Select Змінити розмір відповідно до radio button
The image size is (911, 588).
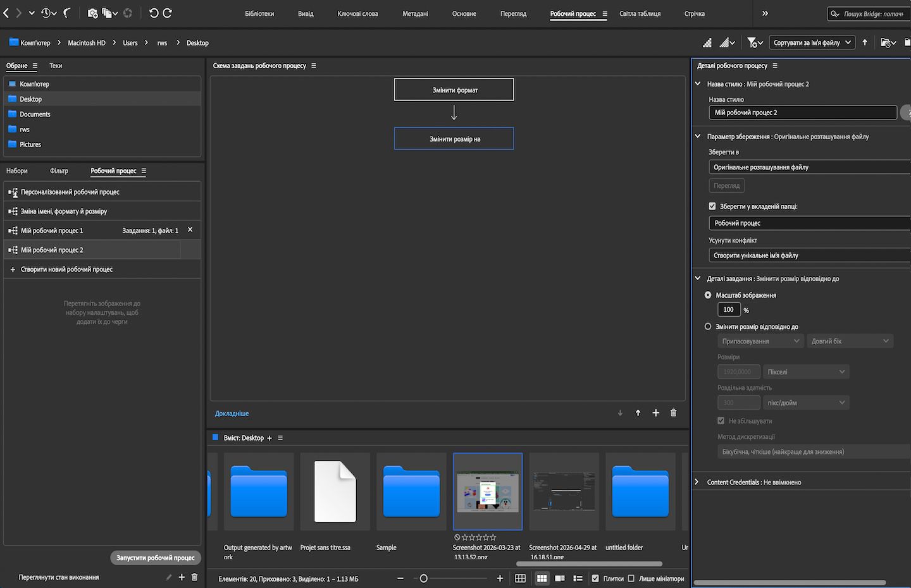(x=708, y=327)
